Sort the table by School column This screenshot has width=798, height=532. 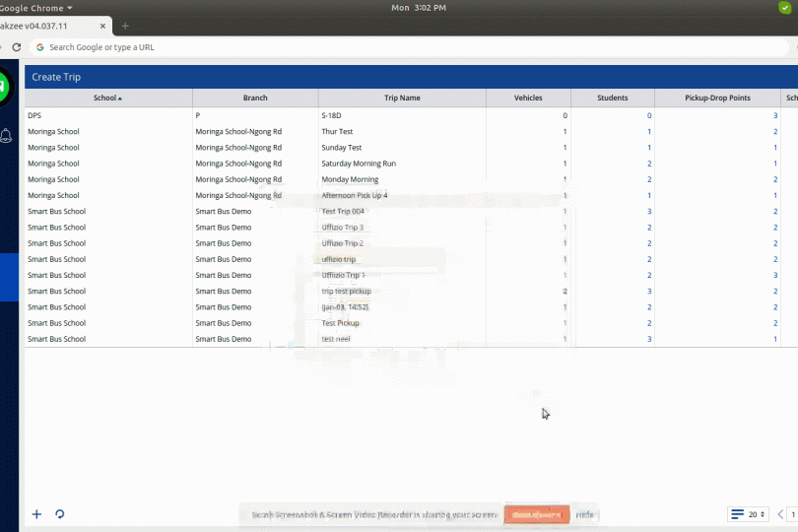[107, 99]
